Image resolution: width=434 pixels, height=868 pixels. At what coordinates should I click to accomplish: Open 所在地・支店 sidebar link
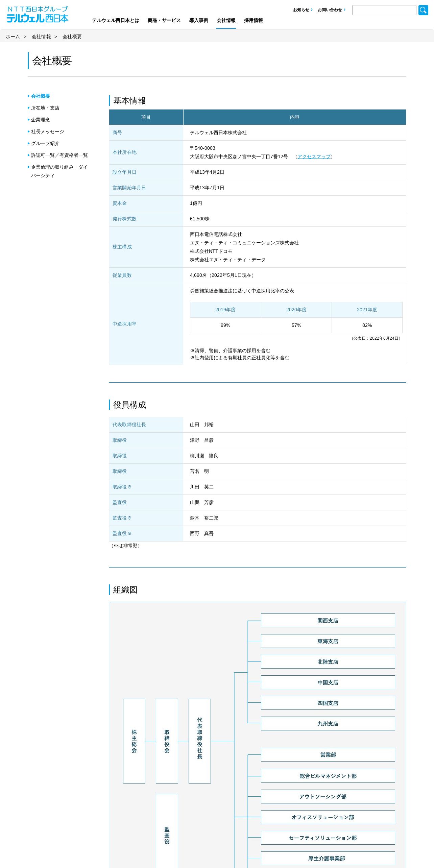[45, 108]
